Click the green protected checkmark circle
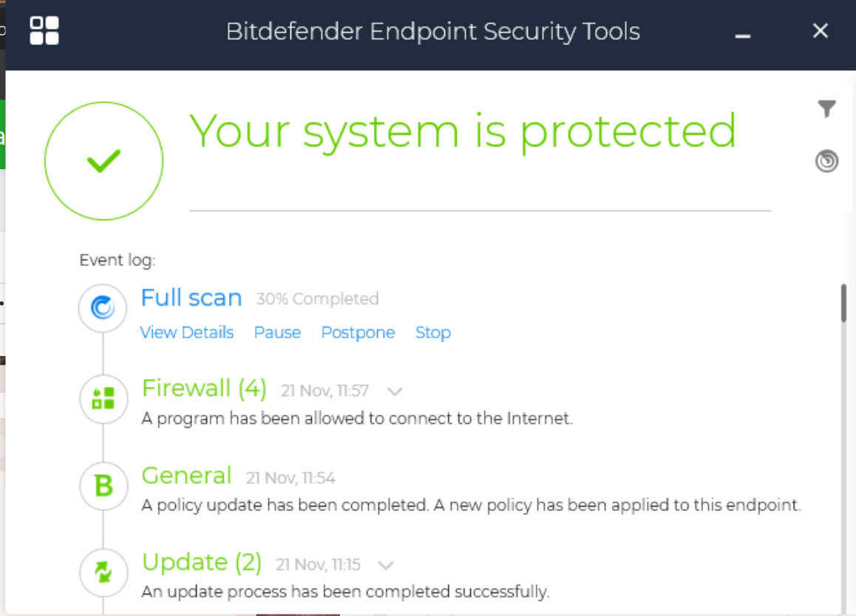Image resolution: width=856 pixels, height=616 pixels. (x=103, y=161)
